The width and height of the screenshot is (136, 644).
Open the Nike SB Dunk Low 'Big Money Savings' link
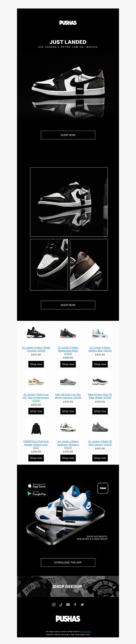(68, 396)
